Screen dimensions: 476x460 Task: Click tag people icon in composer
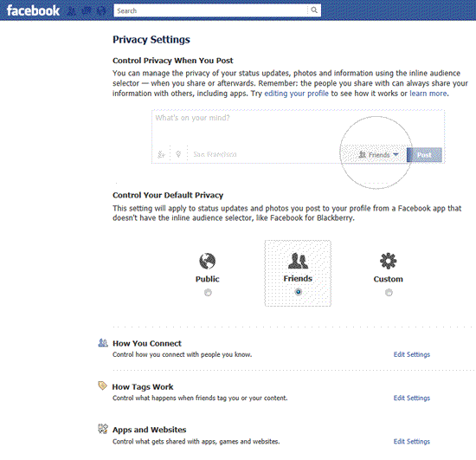[x=161, y=154]
